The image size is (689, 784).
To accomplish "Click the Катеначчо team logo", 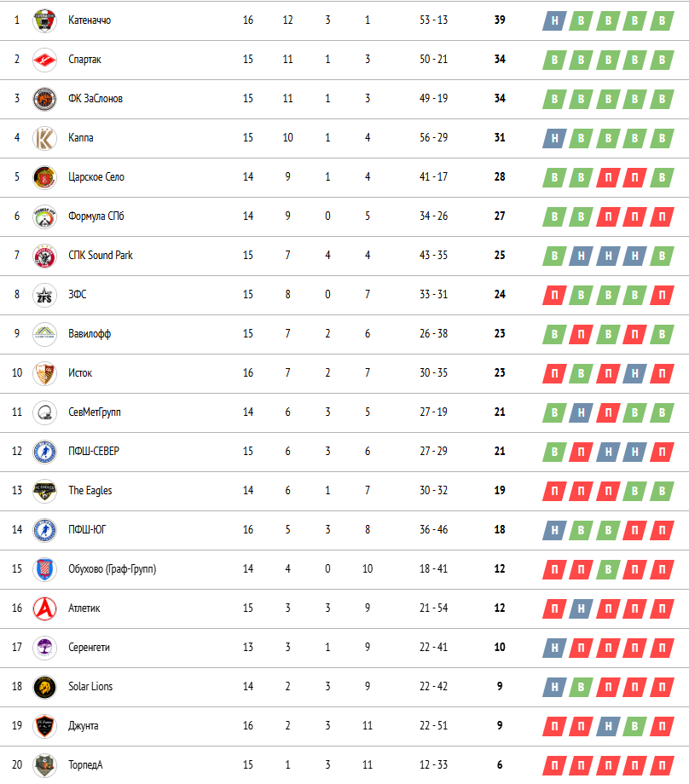I will point(44,20).
